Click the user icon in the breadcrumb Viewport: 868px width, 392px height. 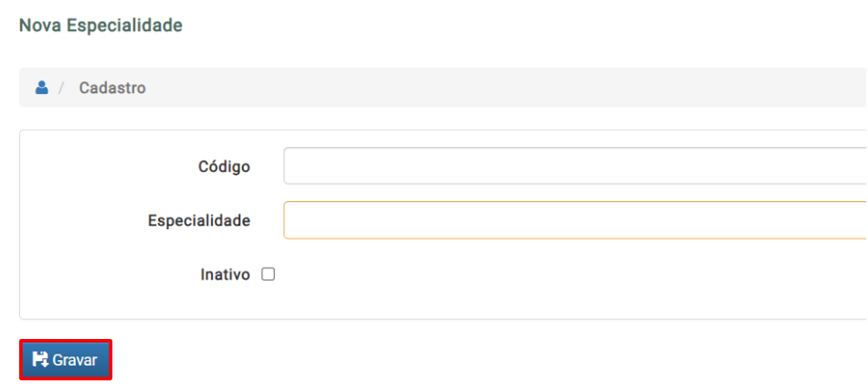click(41, 88)
